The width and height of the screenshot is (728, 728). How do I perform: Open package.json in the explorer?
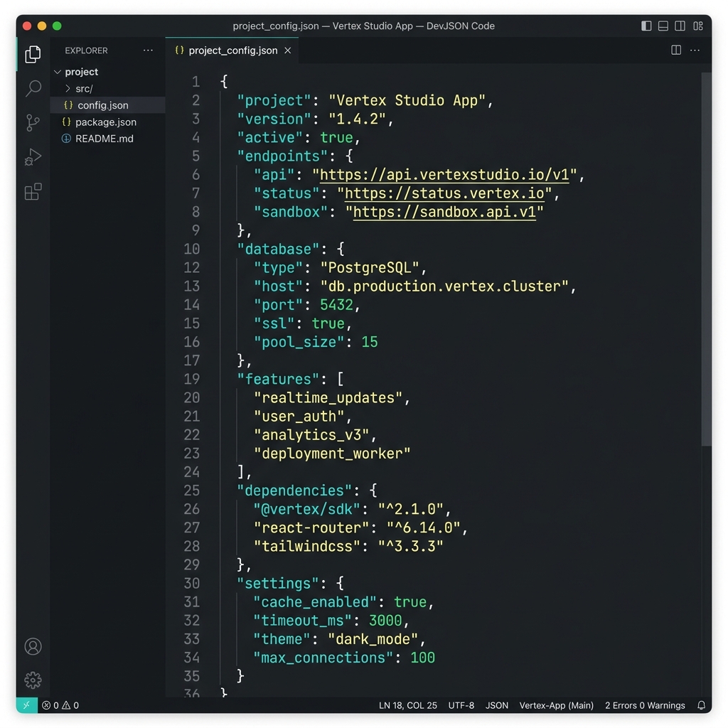[107, 122]
